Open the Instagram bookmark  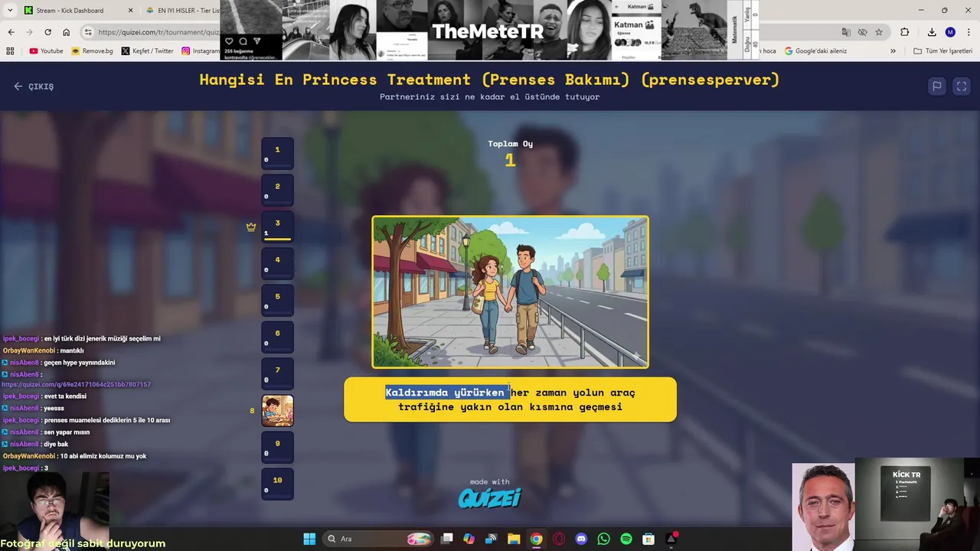pos(201,51)
